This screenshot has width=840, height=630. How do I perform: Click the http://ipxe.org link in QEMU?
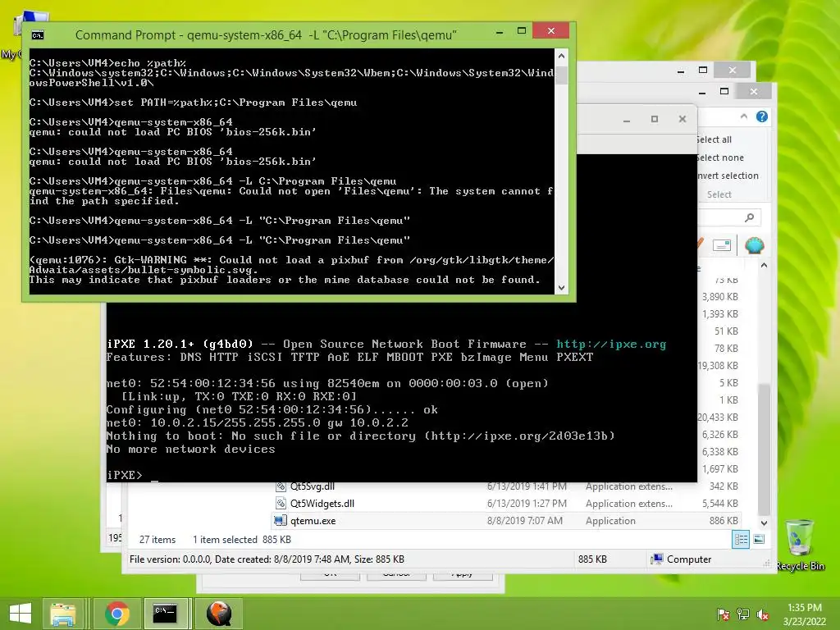(x=611, y=344)
